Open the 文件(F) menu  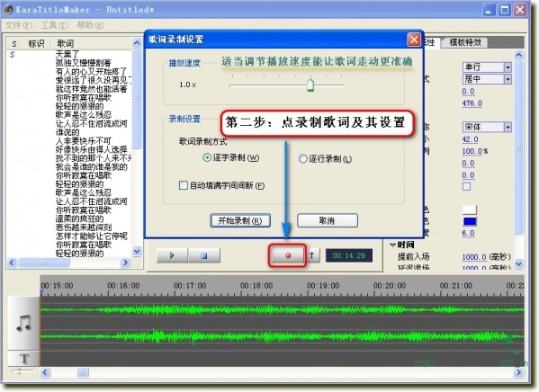(19, 25)
